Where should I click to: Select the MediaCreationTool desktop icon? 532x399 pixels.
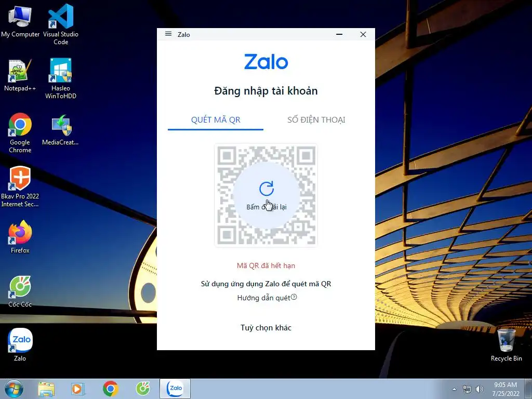coord(60,130)
